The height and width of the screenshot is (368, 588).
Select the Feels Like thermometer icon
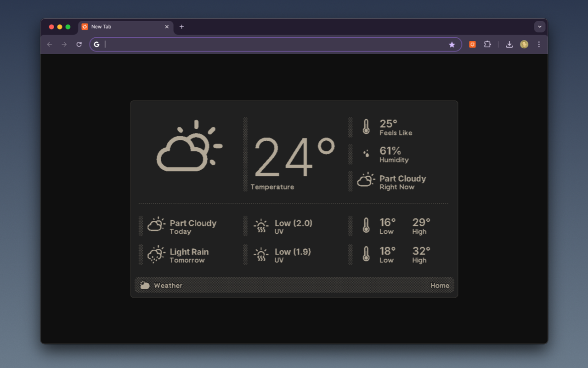(366, 127)
